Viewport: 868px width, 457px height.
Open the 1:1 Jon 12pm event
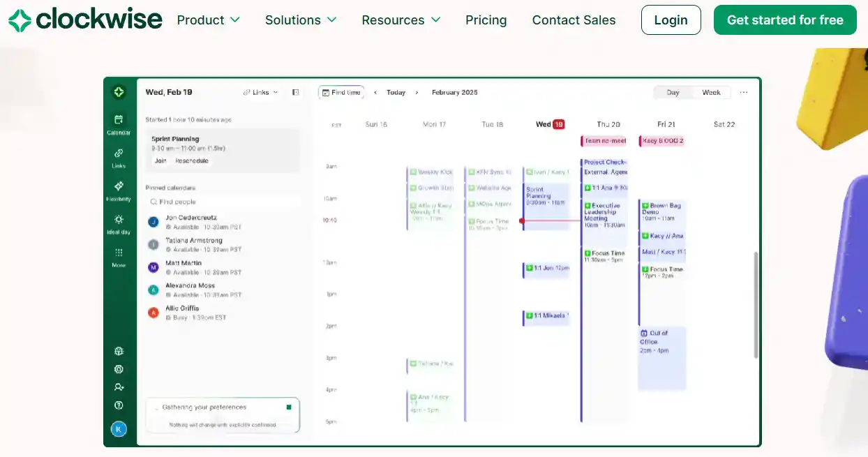pyautogui.click(x=546, y=270)
